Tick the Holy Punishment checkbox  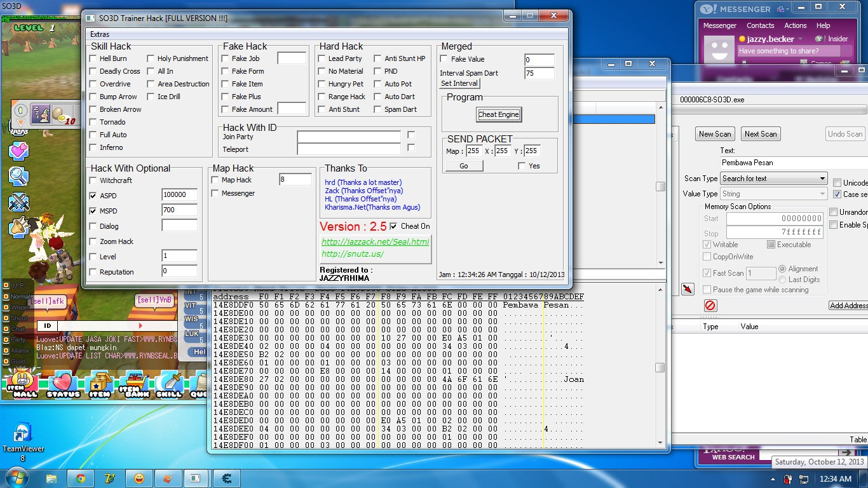point(151,58)
